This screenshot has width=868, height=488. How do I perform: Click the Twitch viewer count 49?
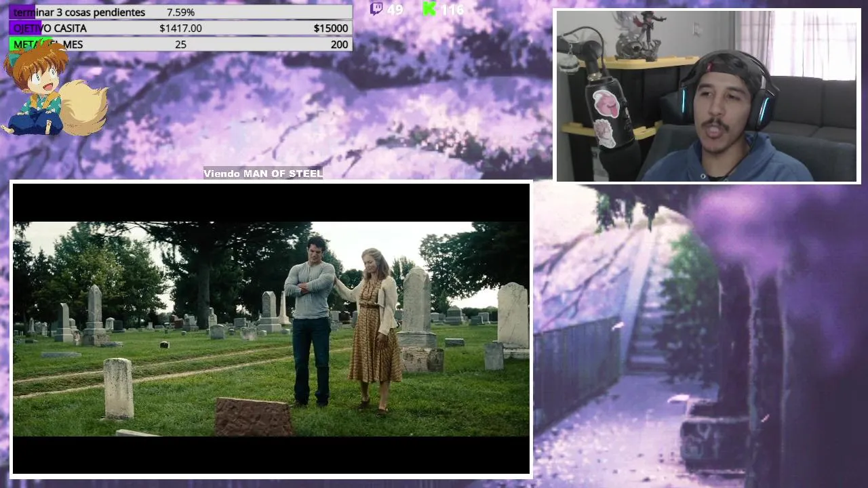(x=395, y=9)
